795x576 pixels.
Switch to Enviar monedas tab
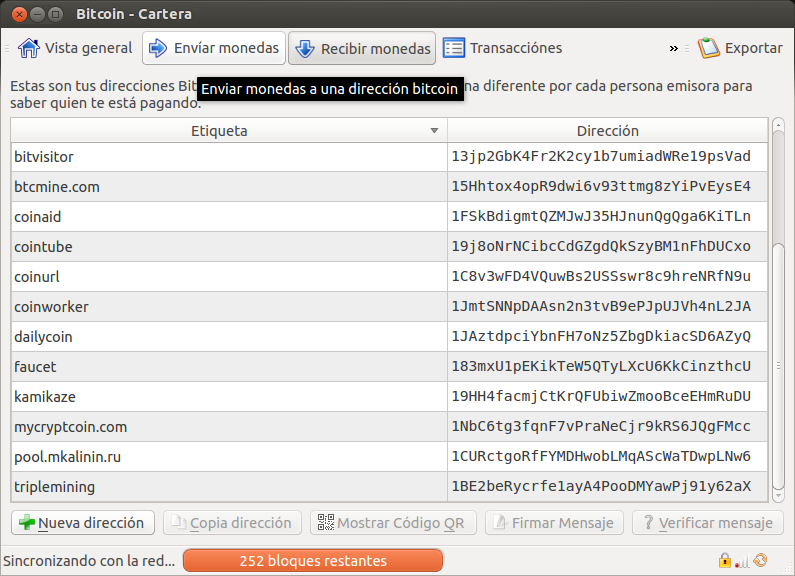pos(214,48)
